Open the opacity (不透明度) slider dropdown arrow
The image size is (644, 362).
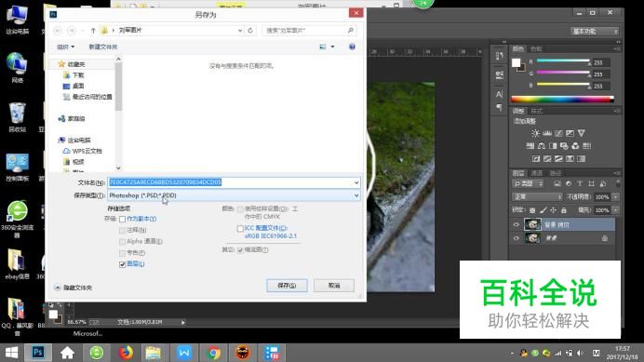point(615,197)
